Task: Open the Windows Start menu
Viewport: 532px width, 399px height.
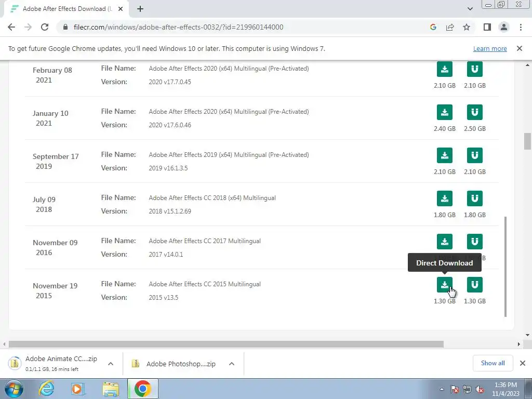Action: point(14,389)
